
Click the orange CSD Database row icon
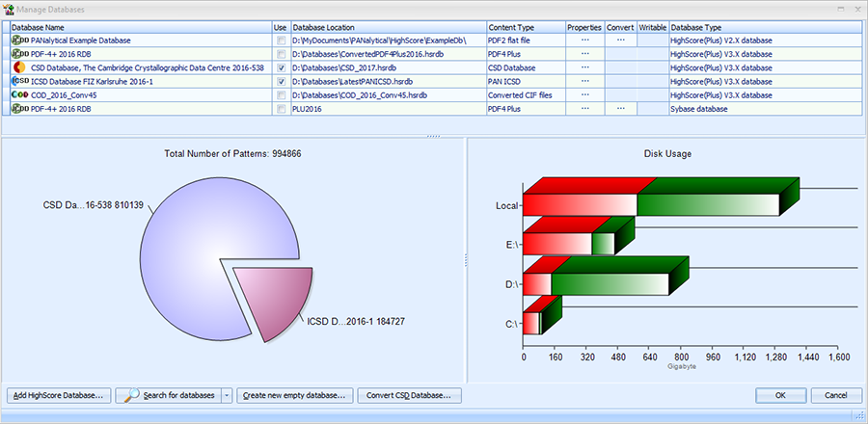[x=19, y=68]
